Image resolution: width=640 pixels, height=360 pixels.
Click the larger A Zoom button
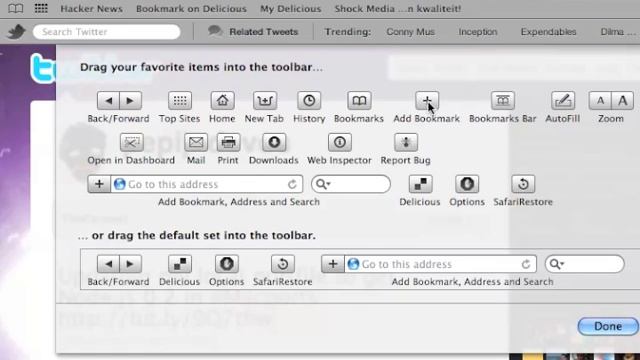(x=622, y=101)
